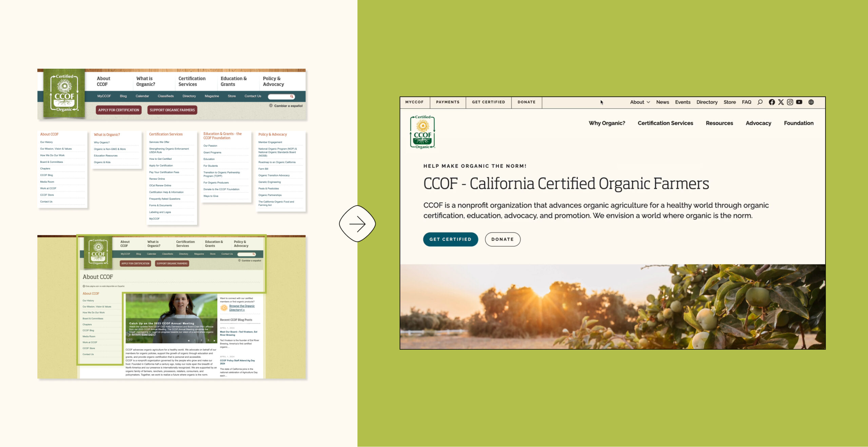The width and height of the screenshot is (868, 447).
Task: Open the Instagram icon in new site header
Action: click(790, 102)
